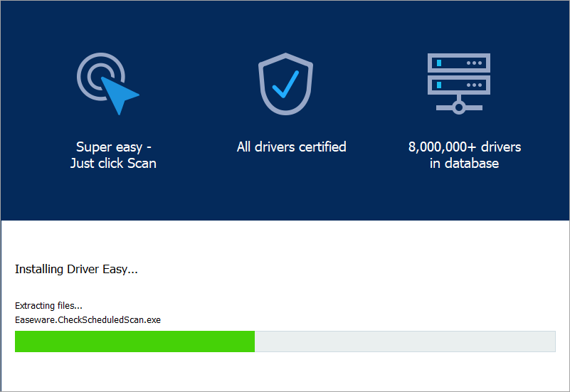Click the Easeware.CheckScheduledScan.exe file name
Viewport: 570px width, 392px height.
click(88, 319)
